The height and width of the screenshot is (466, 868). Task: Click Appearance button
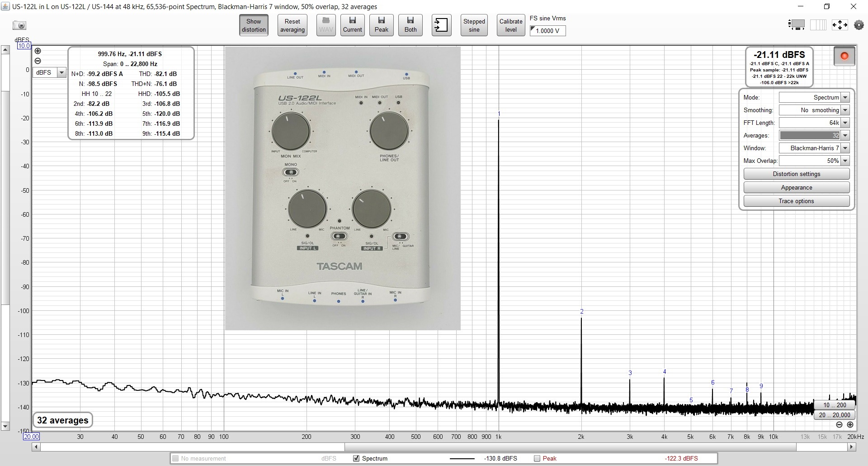click(797, 187)
